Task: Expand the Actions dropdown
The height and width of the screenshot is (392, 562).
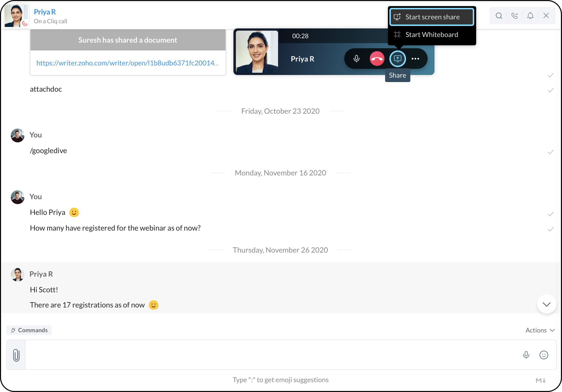Action: point(540,330)
